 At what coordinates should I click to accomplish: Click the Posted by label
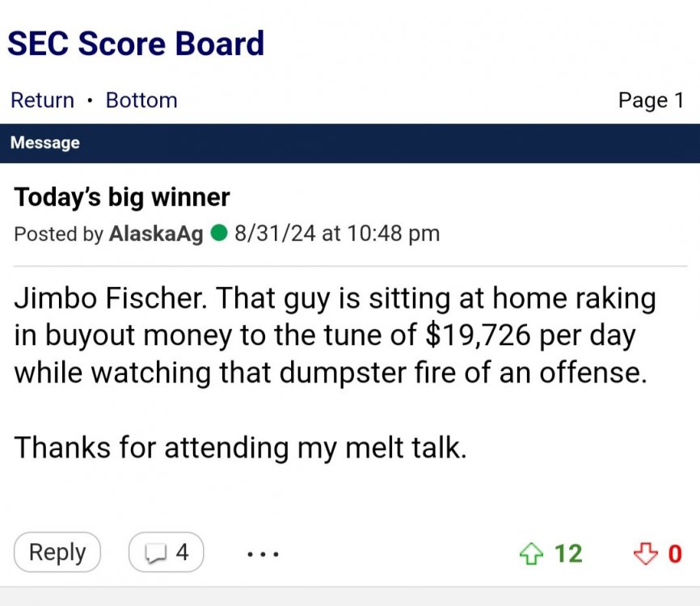click(59, 234)
